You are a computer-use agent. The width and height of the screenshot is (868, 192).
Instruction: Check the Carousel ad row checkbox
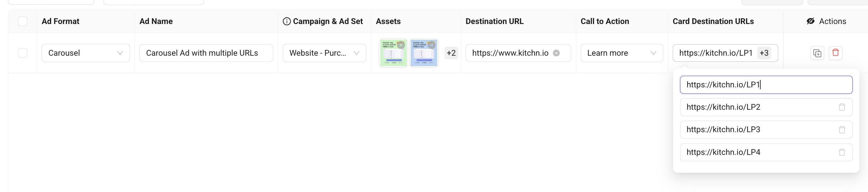[x=23, y=53]
